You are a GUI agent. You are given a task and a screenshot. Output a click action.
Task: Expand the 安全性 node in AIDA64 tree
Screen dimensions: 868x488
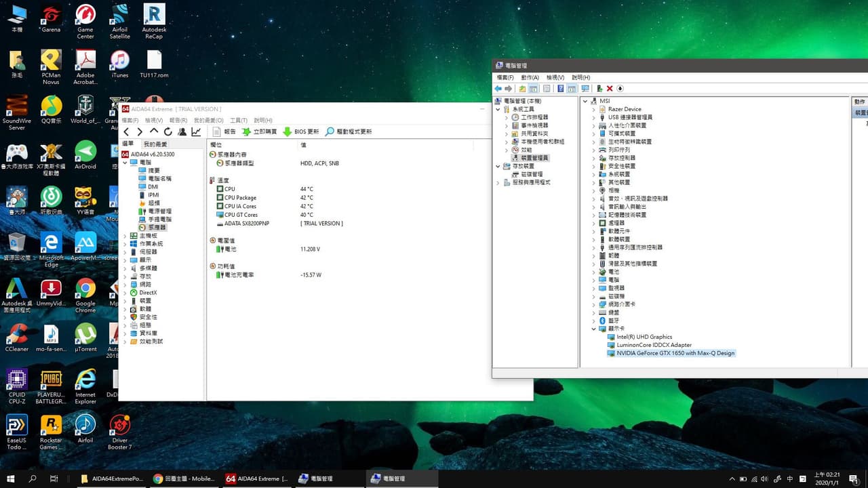pyautogui.click(x=125, y=317)
